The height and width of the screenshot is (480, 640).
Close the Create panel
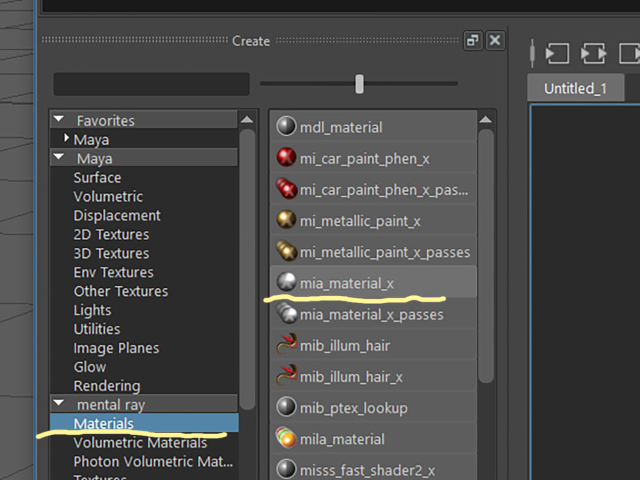[x=495, y=40]
